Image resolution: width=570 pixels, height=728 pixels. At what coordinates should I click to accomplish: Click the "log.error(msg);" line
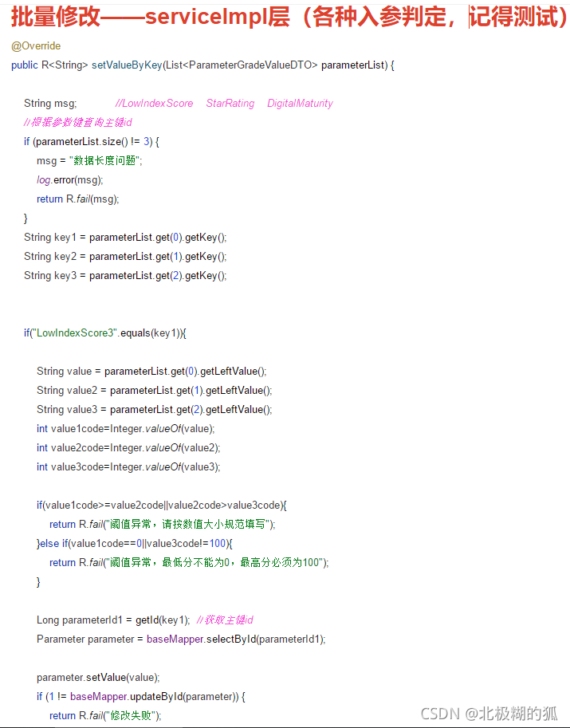coord(70,179)
